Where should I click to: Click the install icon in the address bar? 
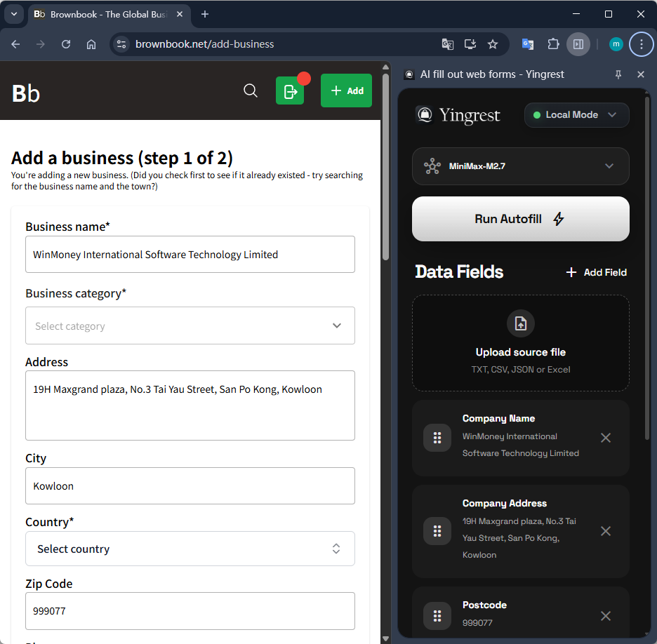(x=470, y=43)
